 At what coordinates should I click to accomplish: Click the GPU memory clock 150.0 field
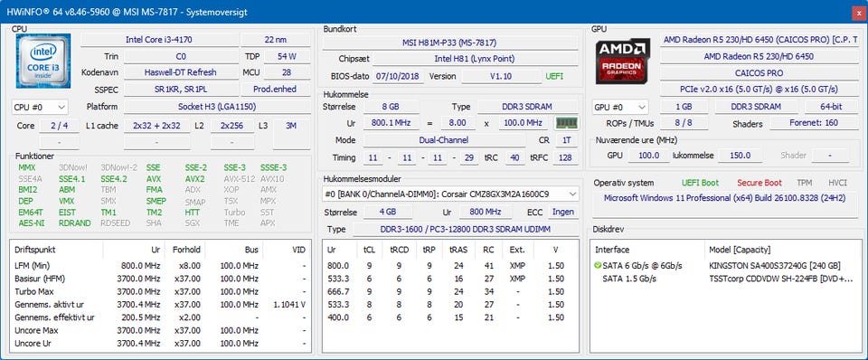(741, 156)
